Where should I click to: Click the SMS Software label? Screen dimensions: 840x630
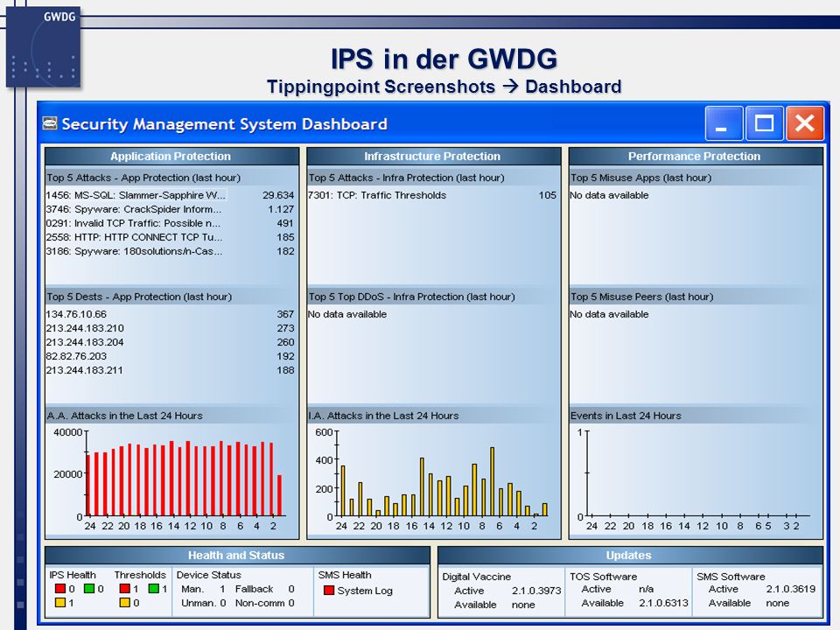(731, 577)
